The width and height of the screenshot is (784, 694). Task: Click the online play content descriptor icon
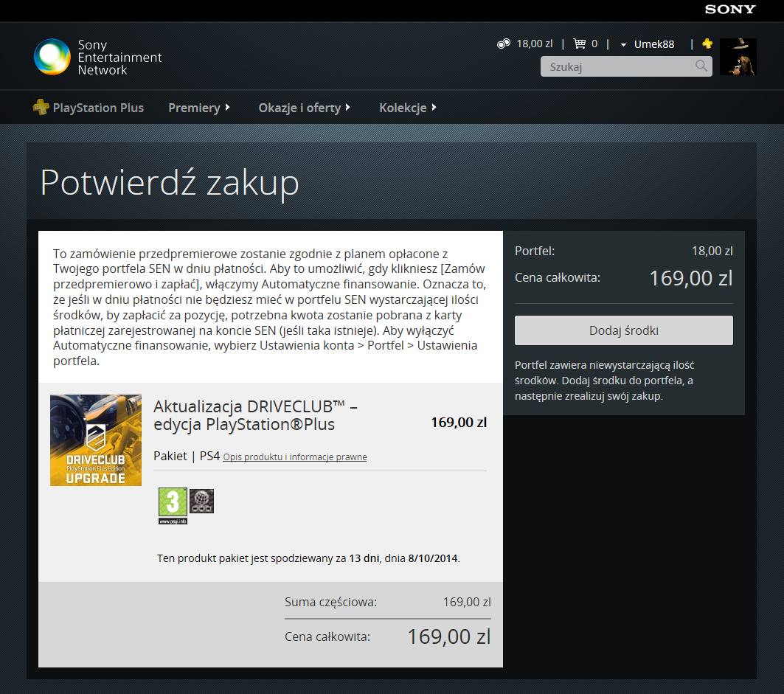click(x=201, y=501)
